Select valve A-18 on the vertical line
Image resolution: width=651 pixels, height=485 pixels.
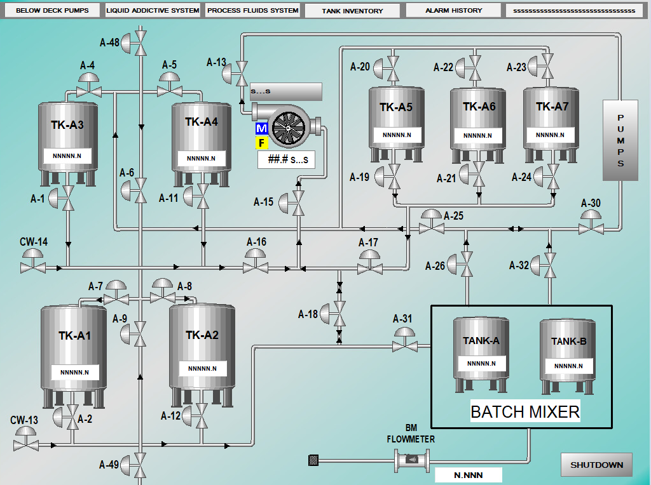(x=339, y=315)
